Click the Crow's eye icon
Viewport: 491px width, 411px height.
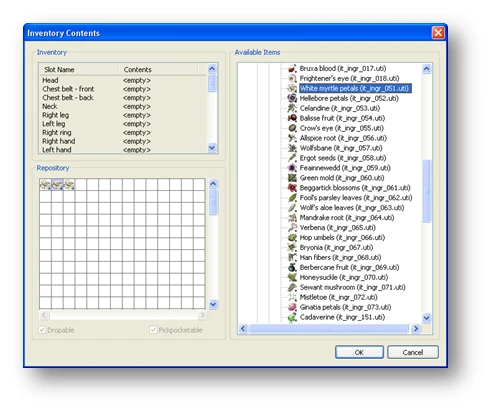(x=292, y=128)
